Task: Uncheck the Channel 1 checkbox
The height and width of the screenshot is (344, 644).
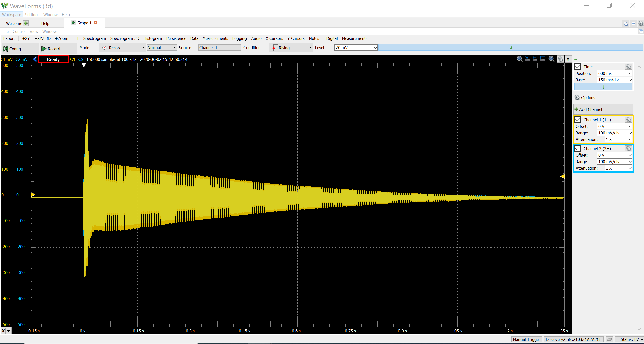Action: pyautogui.click(x=578, y=120)
